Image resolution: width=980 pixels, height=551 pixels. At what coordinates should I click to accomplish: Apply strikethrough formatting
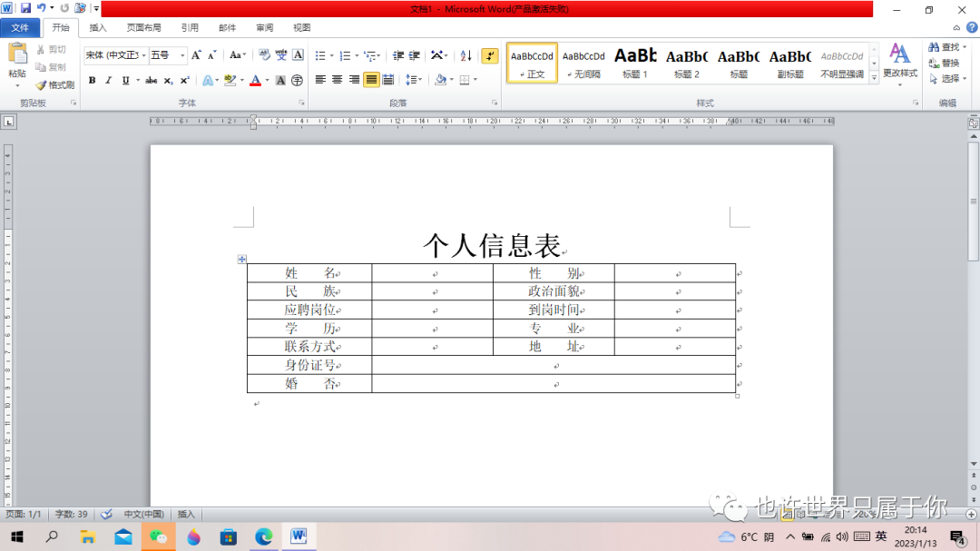[x=151, y=80]
